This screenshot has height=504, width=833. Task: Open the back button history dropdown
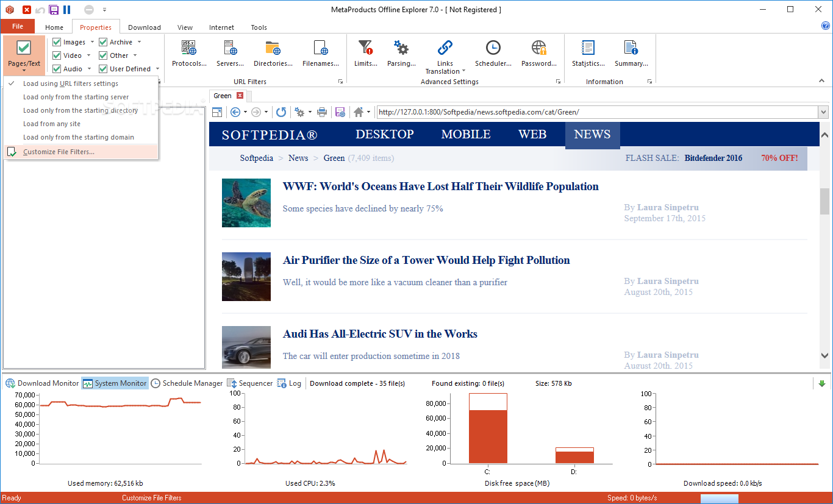tap(245, 112)
